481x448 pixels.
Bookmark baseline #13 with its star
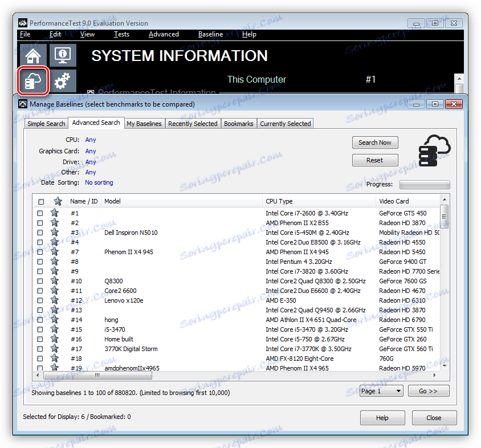pyautogui.click(x=55, y=310)
